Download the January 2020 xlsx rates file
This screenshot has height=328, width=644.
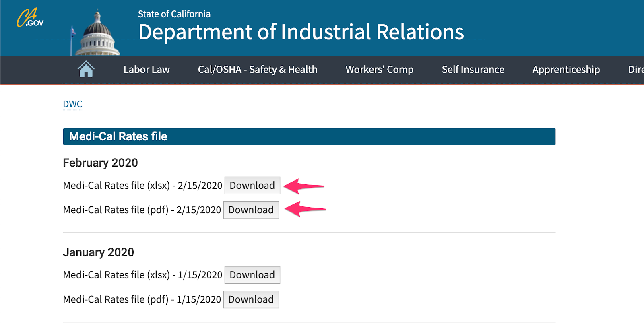[252, 275]
